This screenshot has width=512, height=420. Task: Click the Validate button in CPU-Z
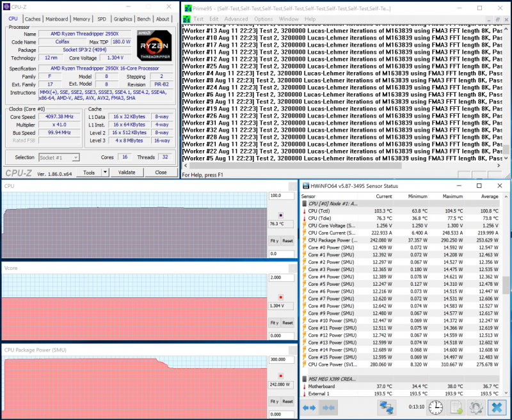coord(126,172)
